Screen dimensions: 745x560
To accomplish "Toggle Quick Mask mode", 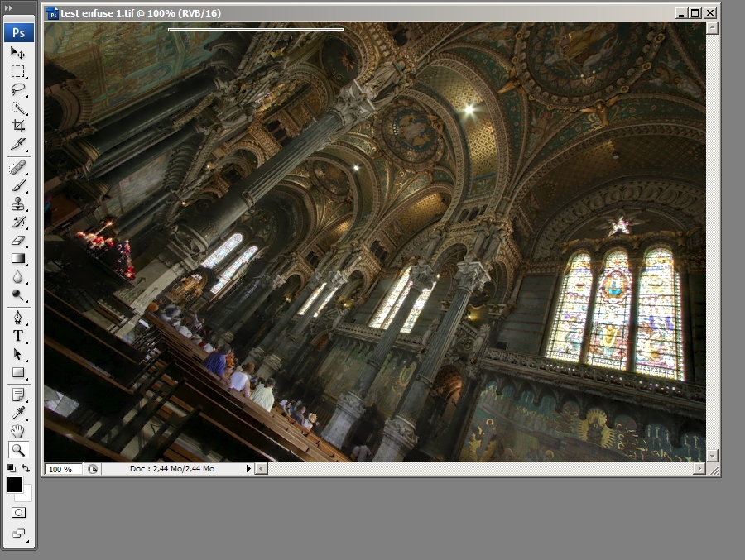I will (18, 513).
